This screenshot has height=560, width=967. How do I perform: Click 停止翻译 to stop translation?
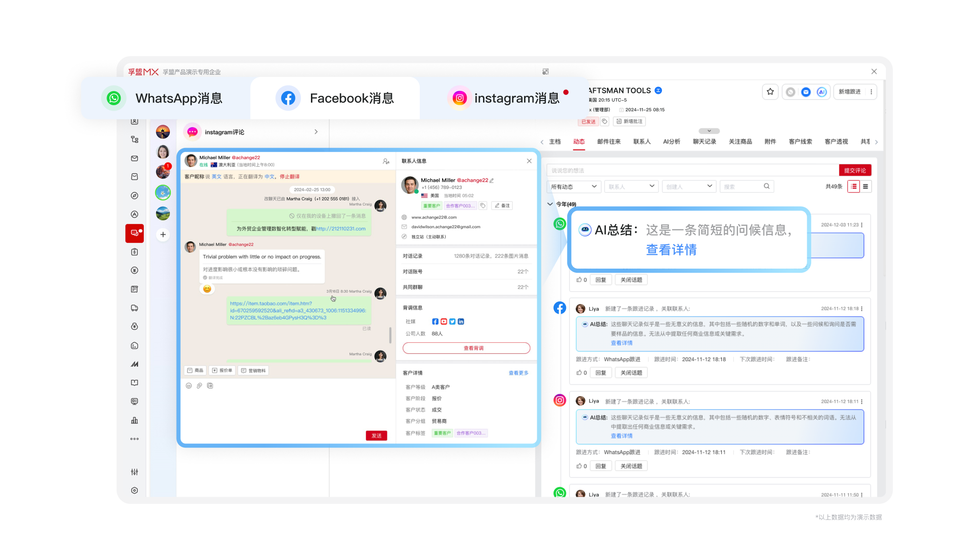point(290,177)
